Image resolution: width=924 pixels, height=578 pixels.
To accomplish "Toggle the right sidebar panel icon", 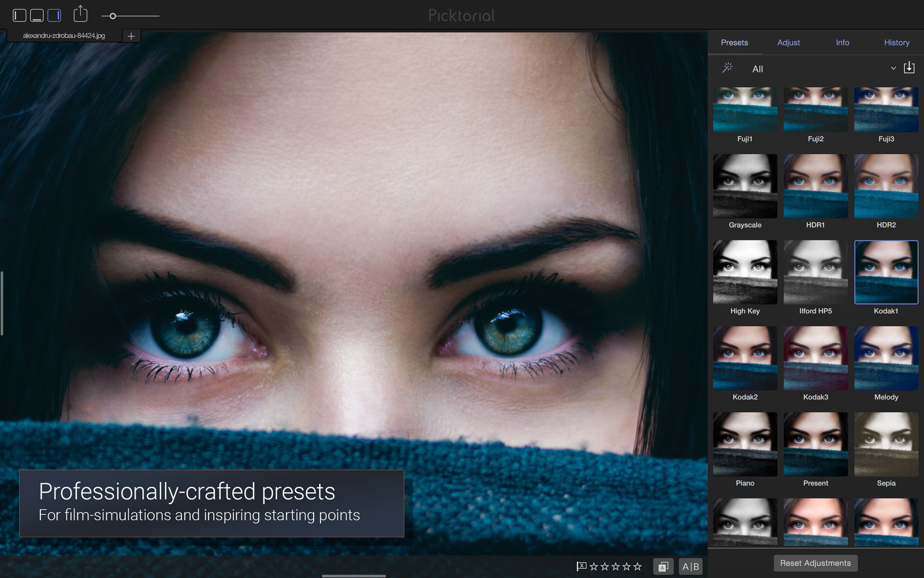I will point(54,16).
